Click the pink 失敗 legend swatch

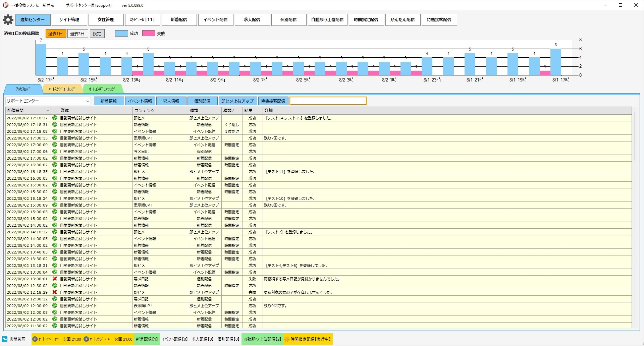click(x=149, y=34)
